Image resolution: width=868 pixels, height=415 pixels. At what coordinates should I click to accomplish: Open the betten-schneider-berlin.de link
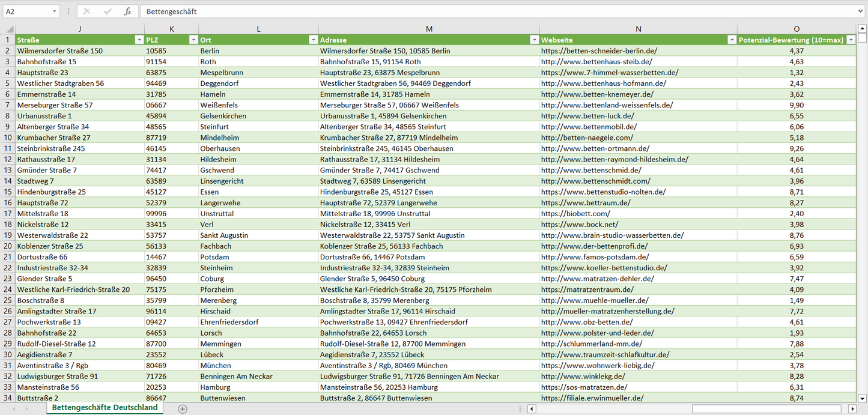(x=599, y=51)
